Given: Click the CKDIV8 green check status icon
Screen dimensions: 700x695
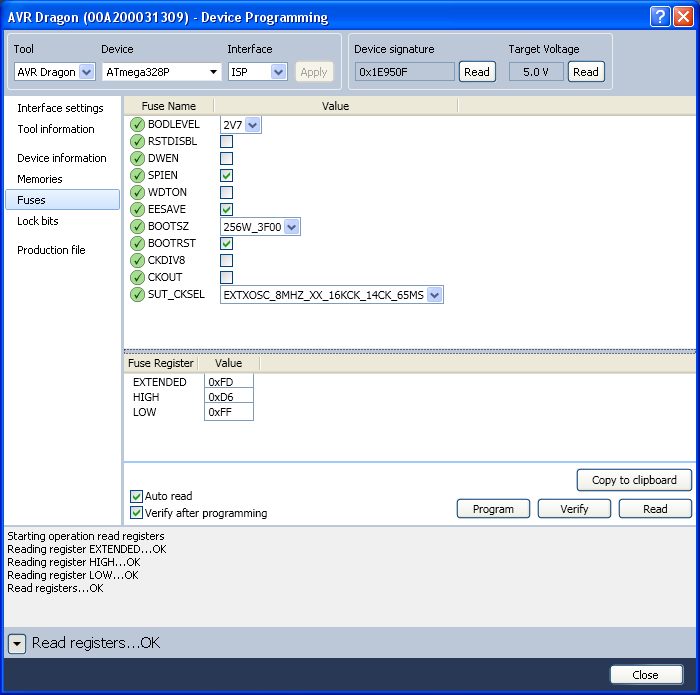Looking at the screenshot, I should (x=137, y=260).
